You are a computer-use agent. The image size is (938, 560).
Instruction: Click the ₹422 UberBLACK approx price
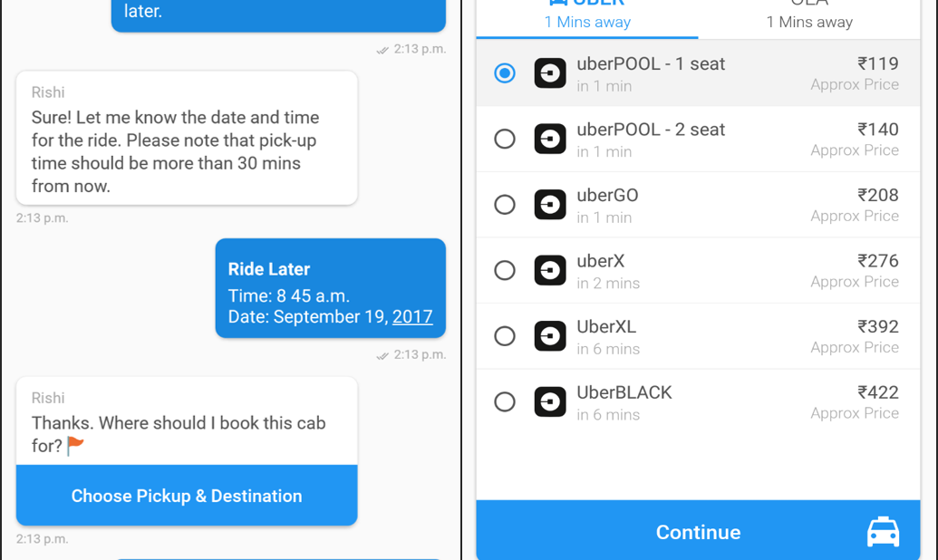point(877,392)
